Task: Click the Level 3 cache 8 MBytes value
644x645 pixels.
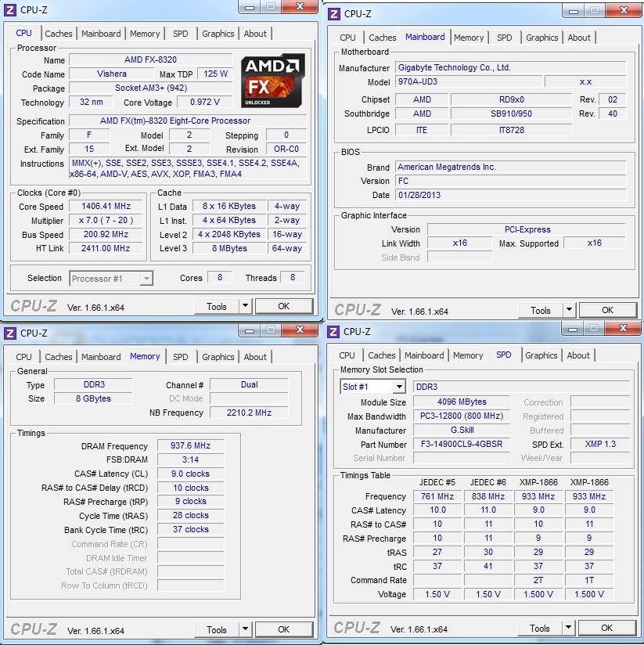Action: point(229,248)
